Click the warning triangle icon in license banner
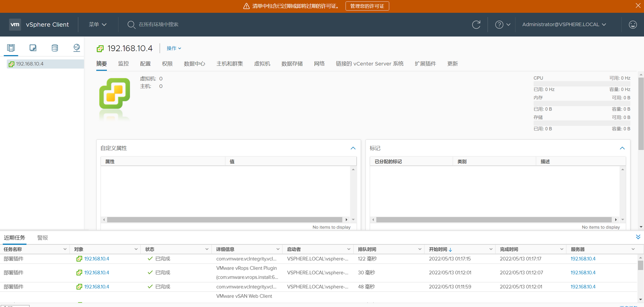This screenshot has width=644, height=307. [x=246, y=6]
